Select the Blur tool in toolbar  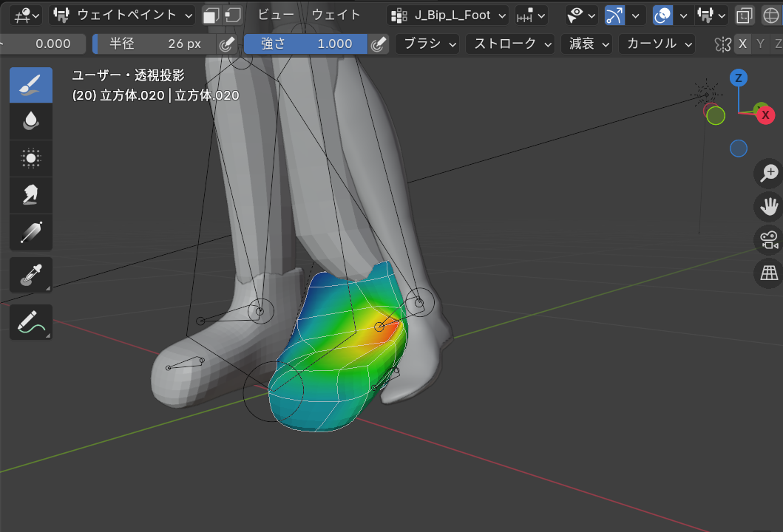(x=30, y=121)
